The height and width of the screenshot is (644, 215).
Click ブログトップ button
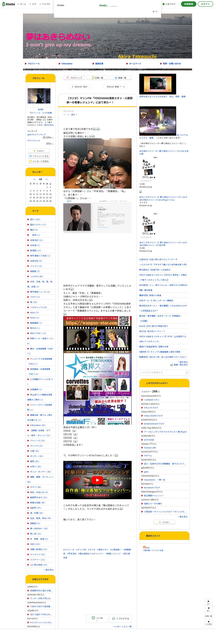(74, 78)
